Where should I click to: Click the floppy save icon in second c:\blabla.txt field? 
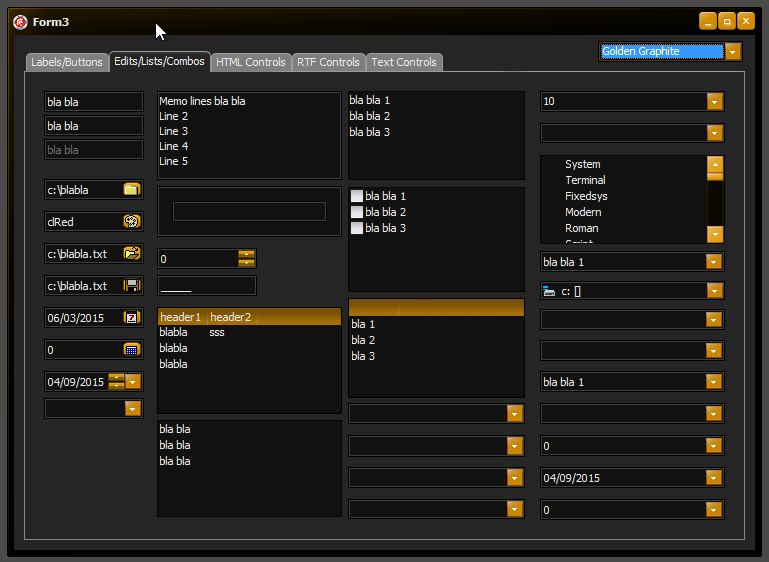(x=131, y=285)
